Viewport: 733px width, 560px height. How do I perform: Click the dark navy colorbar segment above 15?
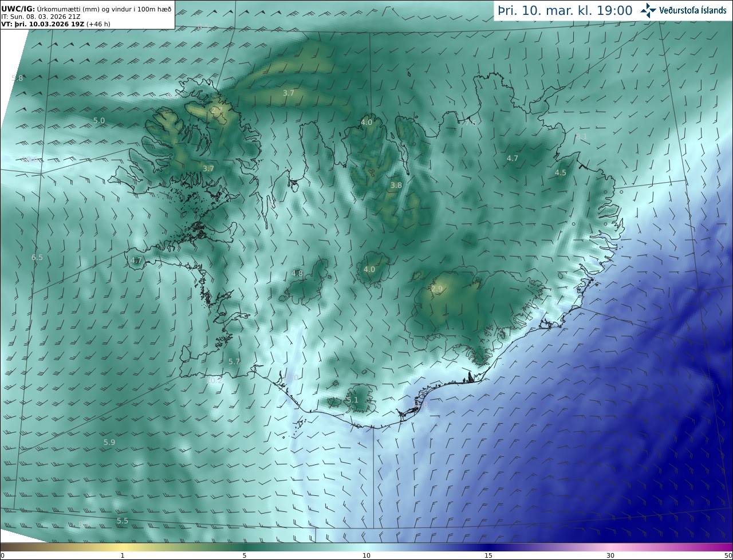(488, 547)
